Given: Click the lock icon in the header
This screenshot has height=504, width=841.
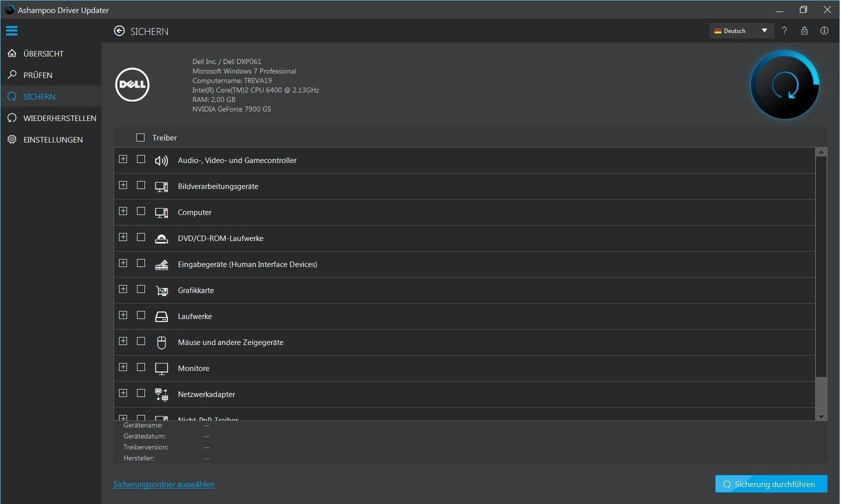Looking at the screenshot, I should (x=804, y=31).
